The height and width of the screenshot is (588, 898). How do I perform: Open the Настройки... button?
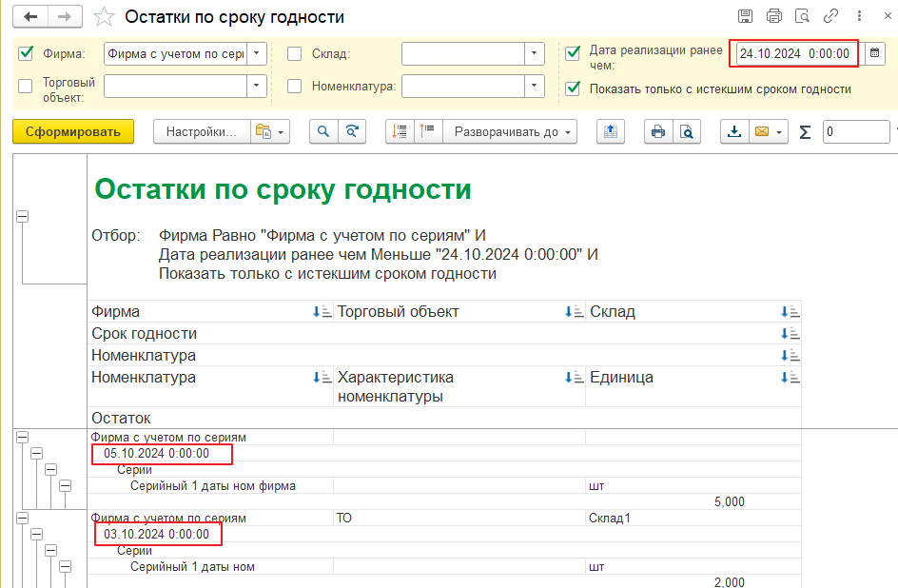pyautogui.click(x=201, y=131)
